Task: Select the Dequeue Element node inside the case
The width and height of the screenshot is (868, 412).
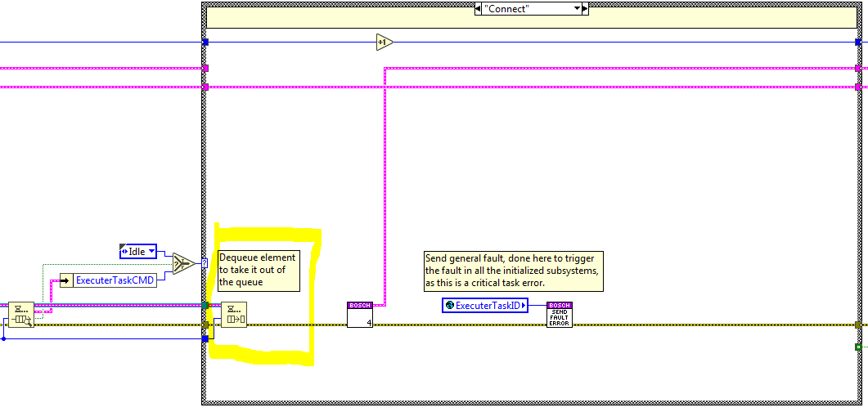Action: coord(234,315)
